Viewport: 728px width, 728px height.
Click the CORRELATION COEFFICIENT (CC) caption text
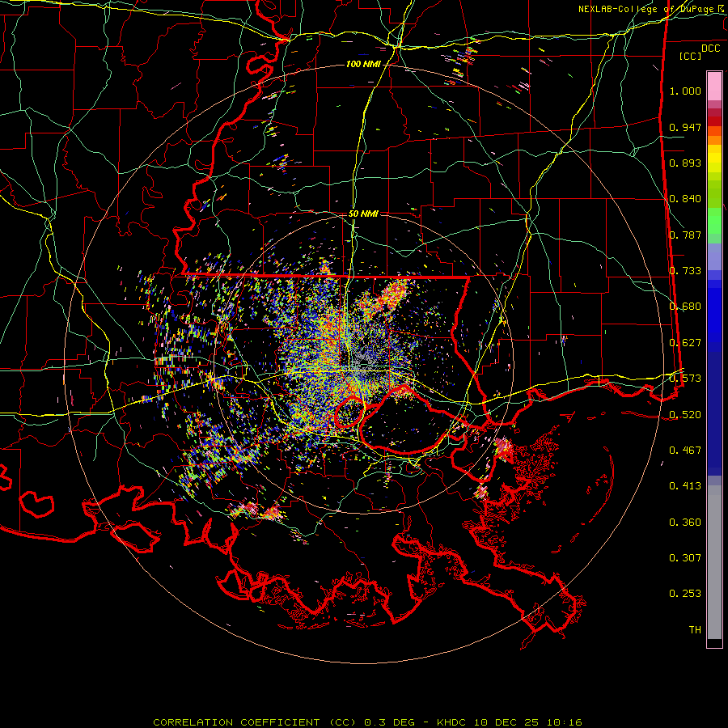(255, 722)
